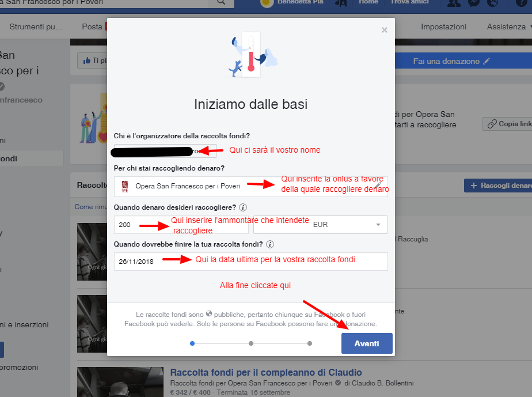The width and height of the screenshot is (532, 397).
Task: Open the Messenger icon in the top bar
Action: pos(474,2)
